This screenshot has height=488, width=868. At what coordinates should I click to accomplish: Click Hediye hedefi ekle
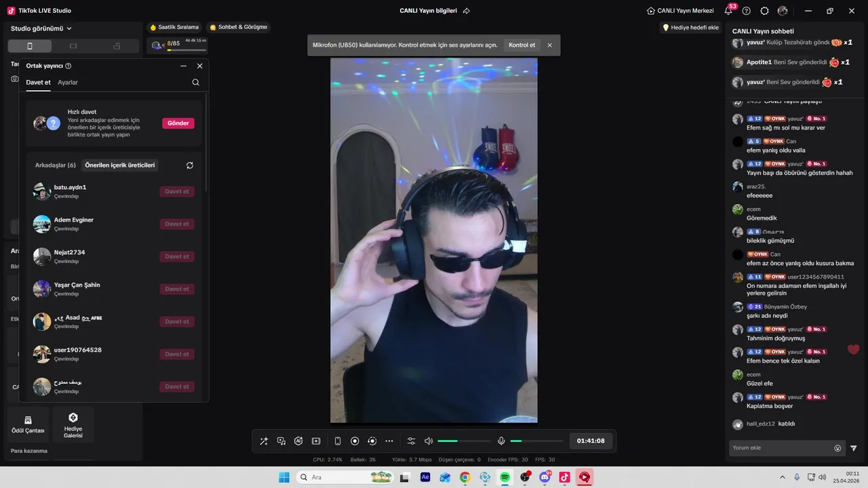(x=690, y=28)
